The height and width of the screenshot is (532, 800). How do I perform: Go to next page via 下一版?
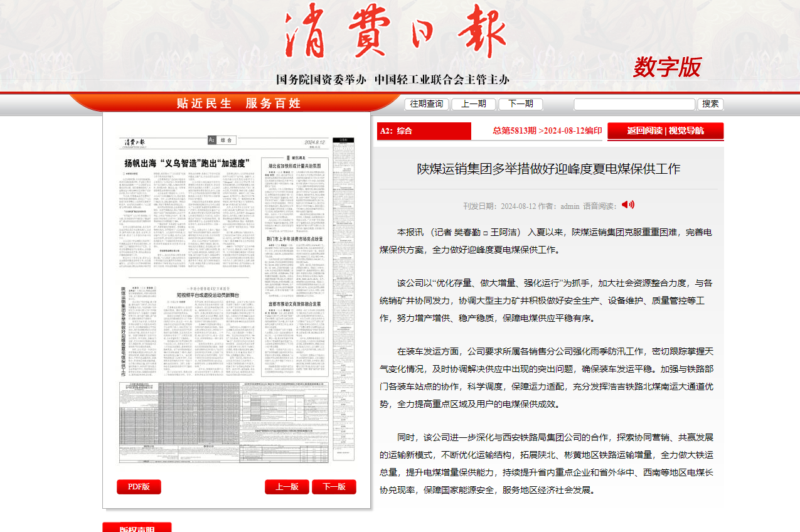[334, 487]
